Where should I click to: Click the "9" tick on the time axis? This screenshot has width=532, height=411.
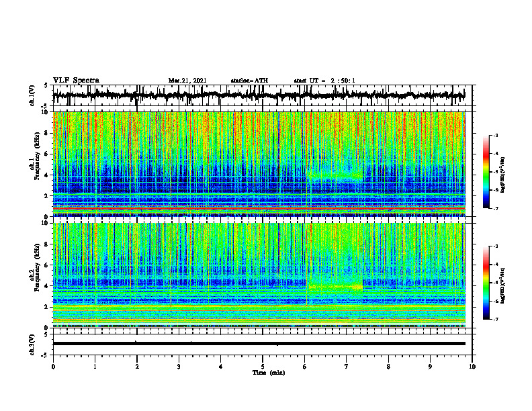(x=430, y=367)
